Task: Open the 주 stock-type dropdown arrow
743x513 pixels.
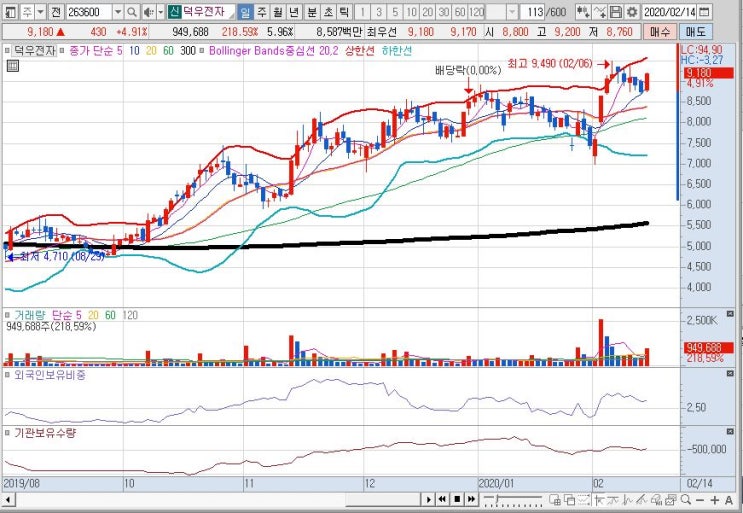Action: click(x=40, y=11)
